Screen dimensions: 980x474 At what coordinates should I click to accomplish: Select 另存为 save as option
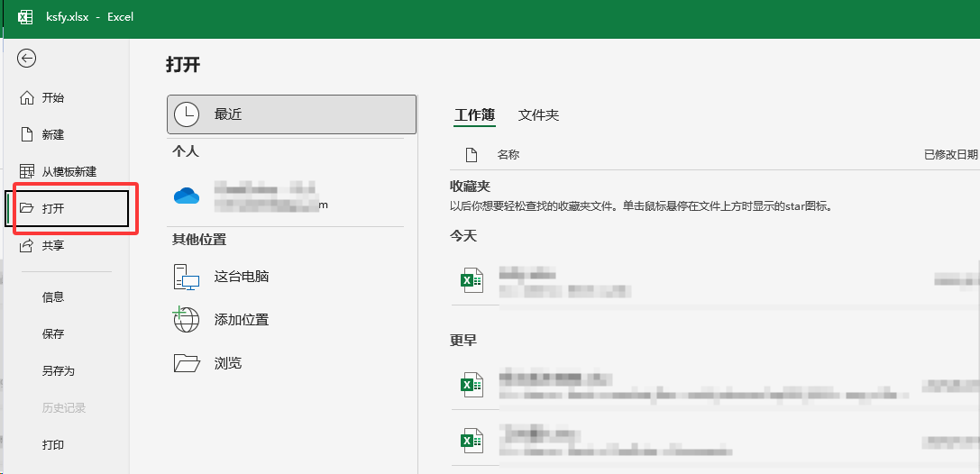click(x=58, y=371)
